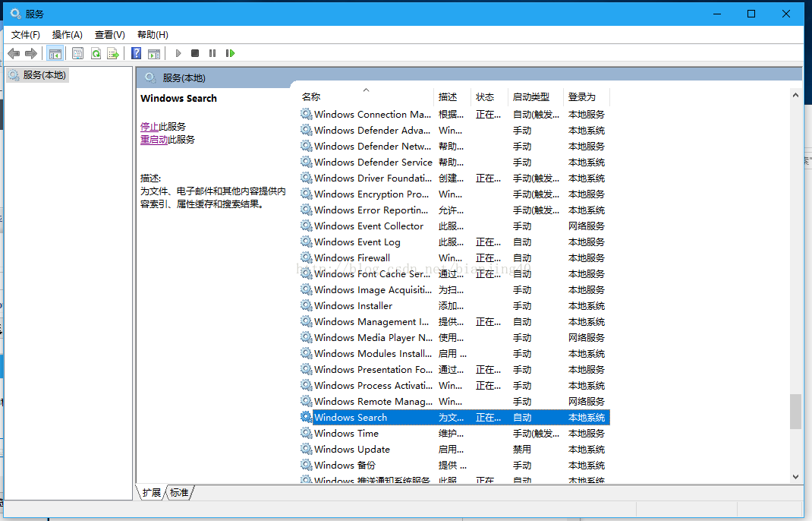Select gear icon of Windows Search row
Viewport: 812px width, 521px height.
(307, 417)
